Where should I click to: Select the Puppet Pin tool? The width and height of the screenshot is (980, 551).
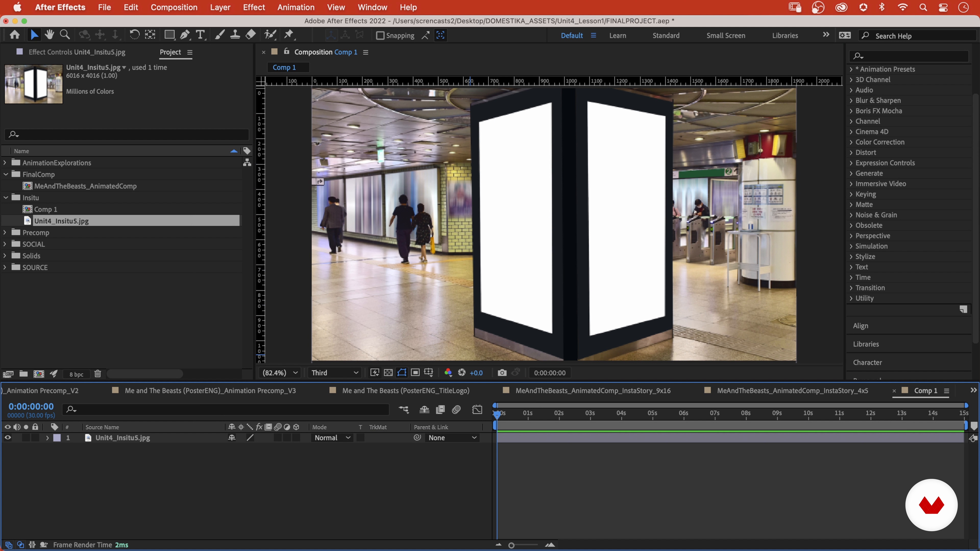(289, 35)
